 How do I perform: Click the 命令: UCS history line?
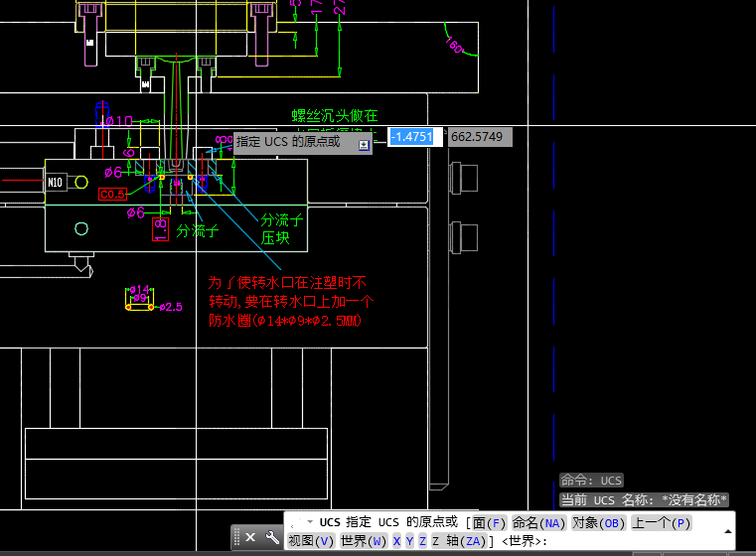pos(591,481)
